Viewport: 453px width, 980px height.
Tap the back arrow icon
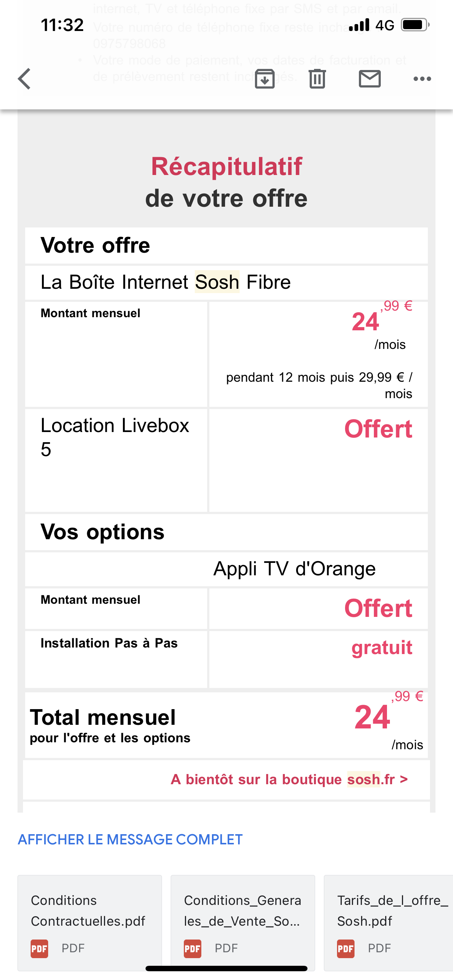[x=24, y=79]
